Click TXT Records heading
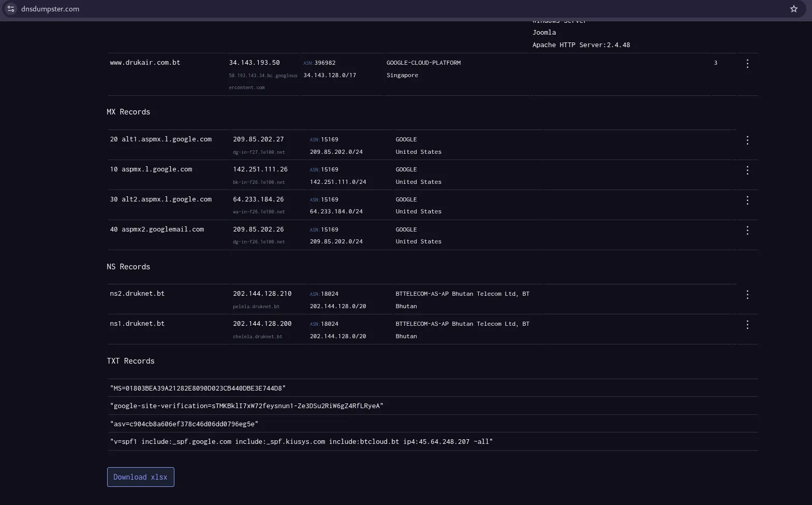Image resolution: width=812 pixels, height=505 pixels. click(x=130, y=361)
